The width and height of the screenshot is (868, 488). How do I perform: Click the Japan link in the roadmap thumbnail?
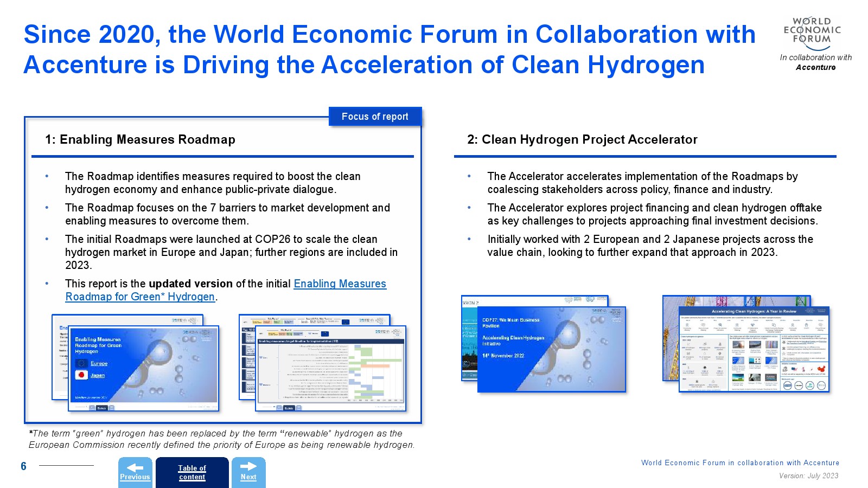[x=98, y=375]
